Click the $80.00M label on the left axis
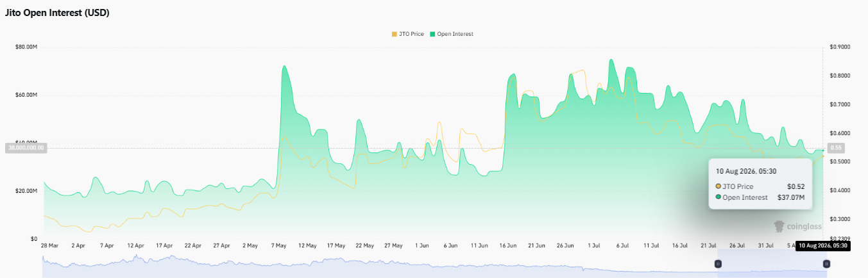Viewport: 868px width, 278px height. coord(26,47)
